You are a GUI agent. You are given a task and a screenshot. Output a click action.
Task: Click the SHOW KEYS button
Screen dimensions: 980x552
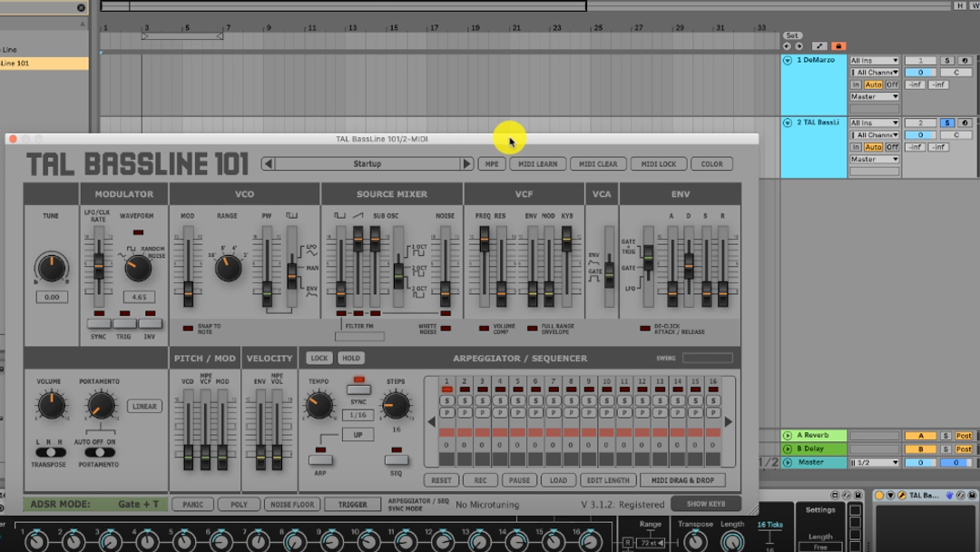[705, 504]
